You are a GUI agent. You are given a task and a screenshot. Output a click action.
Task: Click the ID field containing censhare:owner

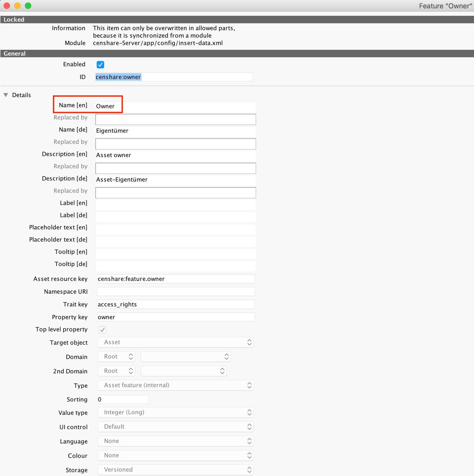(x=174, y=77)
